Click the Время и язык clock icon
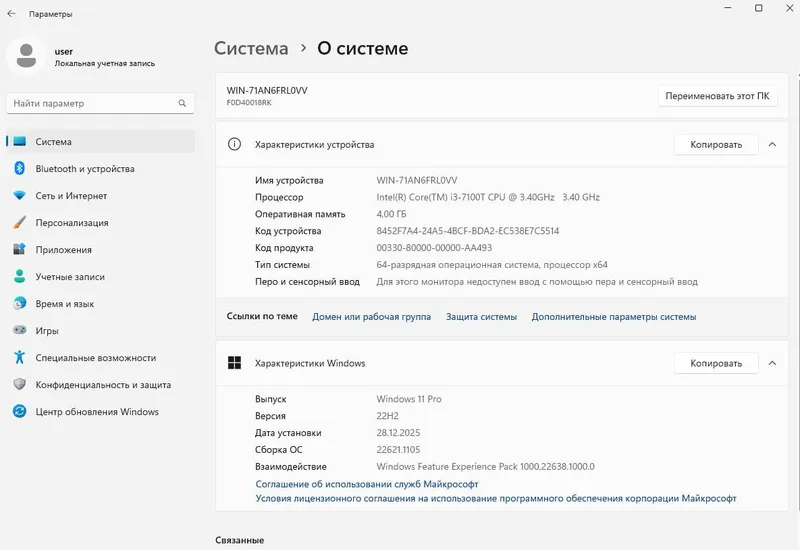Screen dimensions: 800x550 [19, 304]
